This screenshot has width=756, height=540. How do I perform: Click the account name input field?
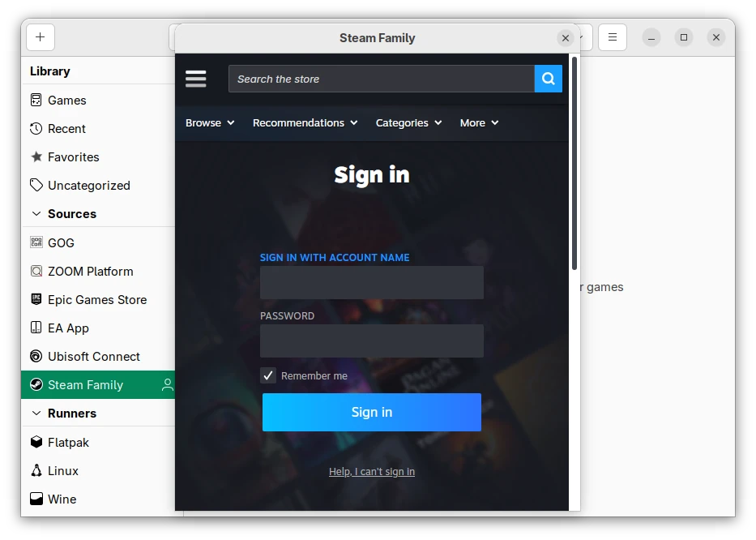click(372, 282)
